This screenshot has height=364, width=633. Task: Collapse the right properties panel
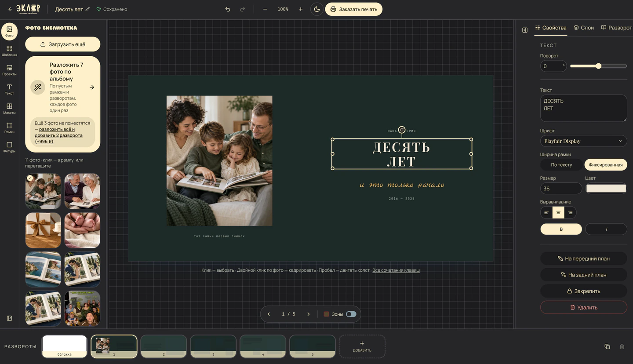[525, 30]
